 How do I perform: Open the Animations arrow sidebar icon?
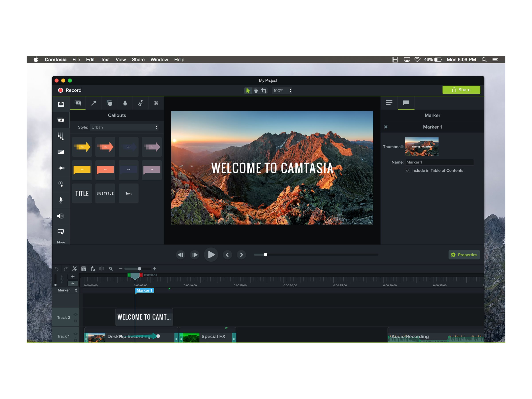pos(61,168)
